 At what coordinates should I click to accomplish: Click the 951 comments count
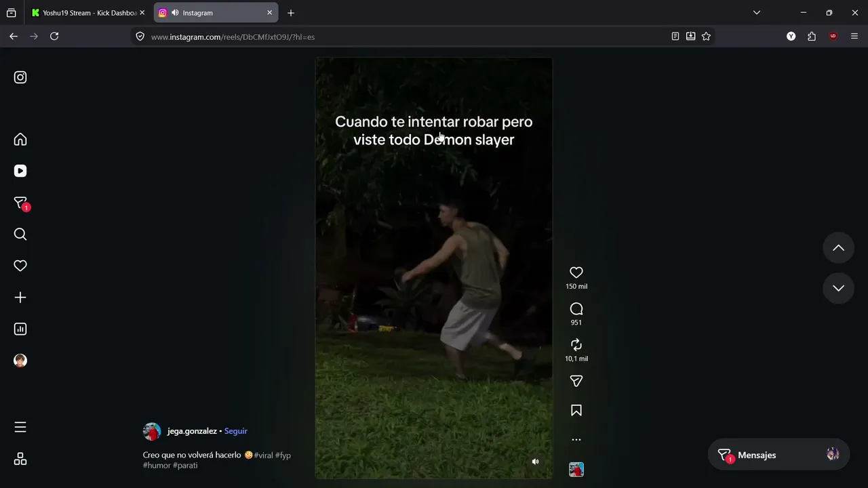[576, 323]
